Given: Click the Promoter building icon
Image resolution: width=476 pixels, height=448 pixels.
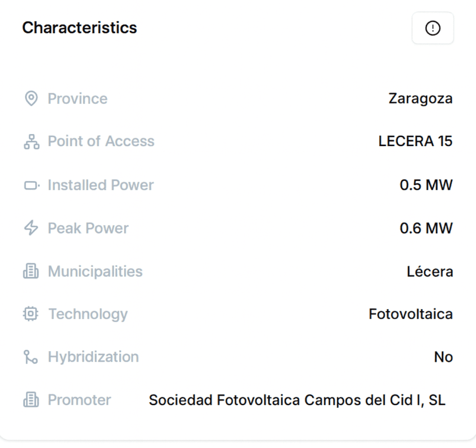Looking at the screenshot, I should [x=31, y=400].
